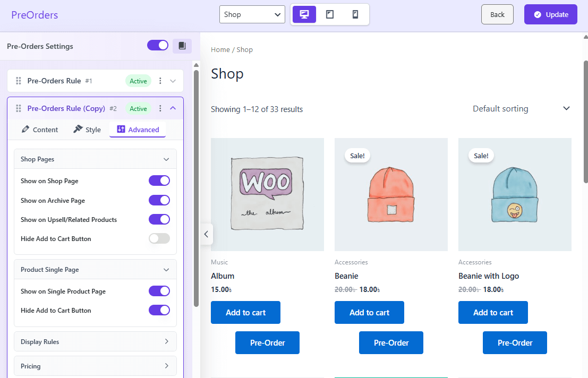The height and width of the screenshot is (378, 588).
Task: Select the Advanced tab
Action: click(x=138, y=130)
